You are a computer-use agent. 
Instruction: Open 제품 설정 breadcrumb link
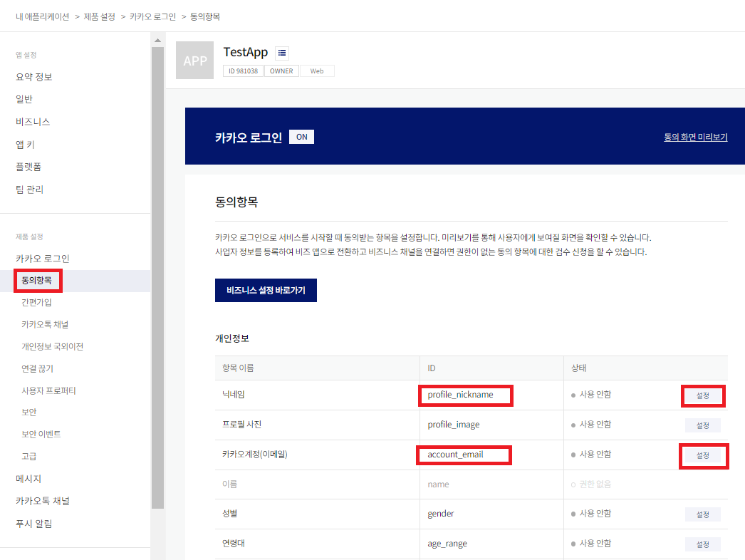pos(99,16)
